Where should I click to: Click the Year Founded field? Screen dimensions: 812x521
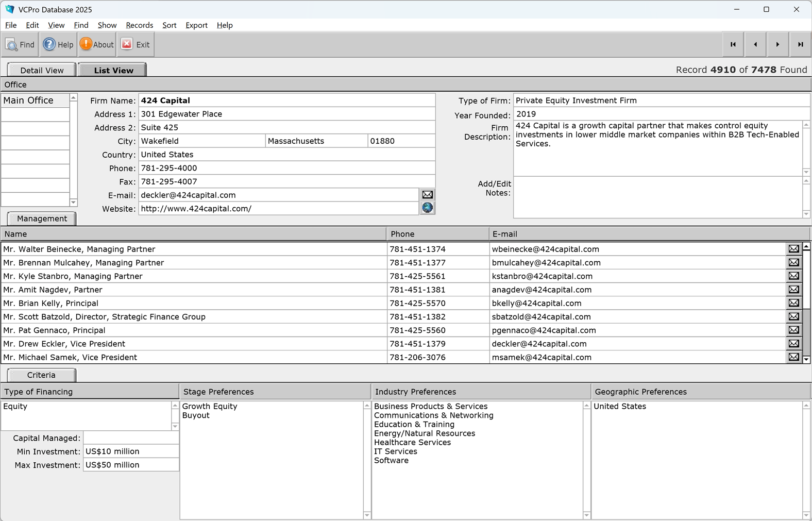pyautogui.click(x=662, y=114)
